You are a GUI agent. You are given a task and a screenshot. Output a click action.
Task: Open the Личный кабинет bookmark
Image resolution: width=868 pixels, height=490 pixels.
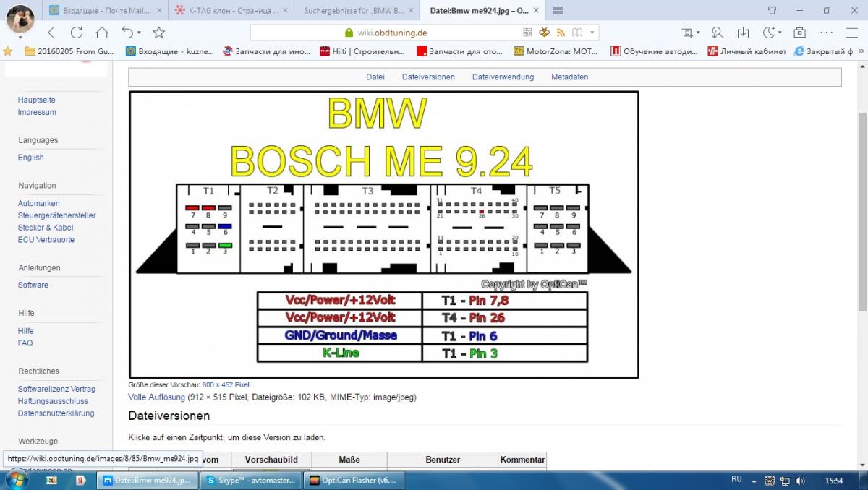click(x=747, y=51)
